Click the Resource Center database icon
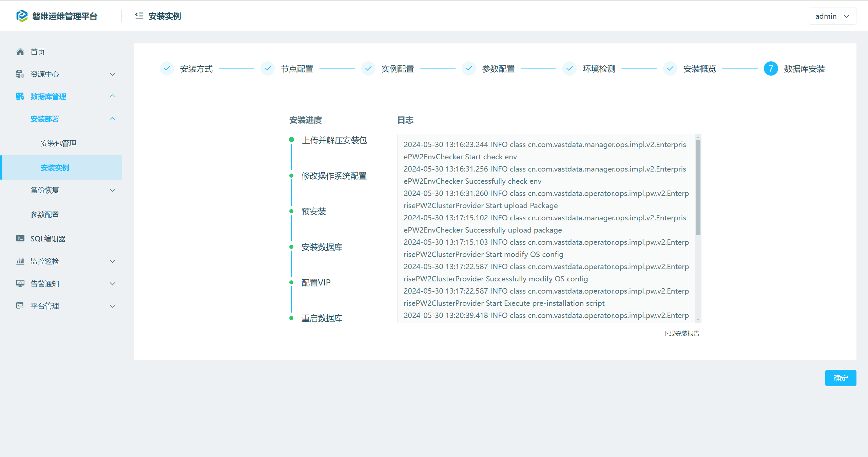The height and width of the screenshot is (457, 868). point(20,74)
